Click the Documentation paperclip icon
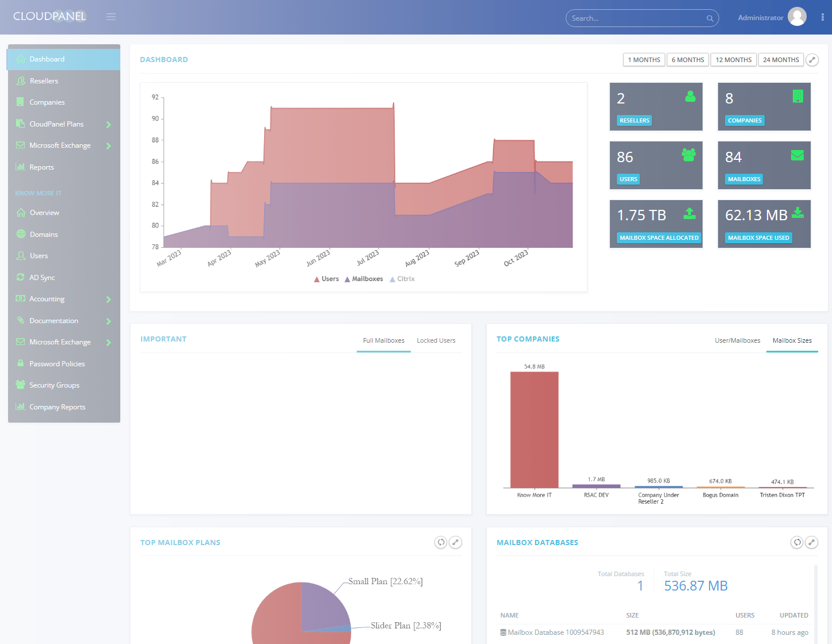This screenshot has width=832, height=644. point(21,320)
